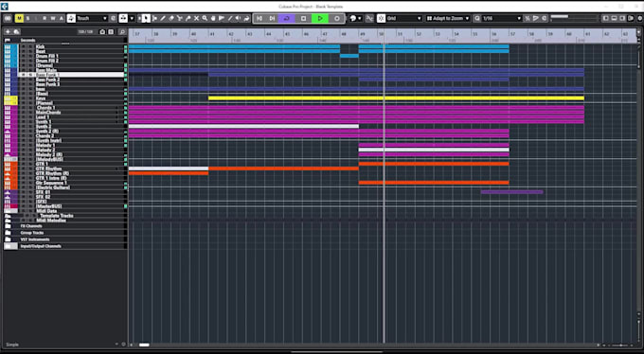Click the Record transport button
The height and width of the screenshot is (354, 644).
point(337,19)
